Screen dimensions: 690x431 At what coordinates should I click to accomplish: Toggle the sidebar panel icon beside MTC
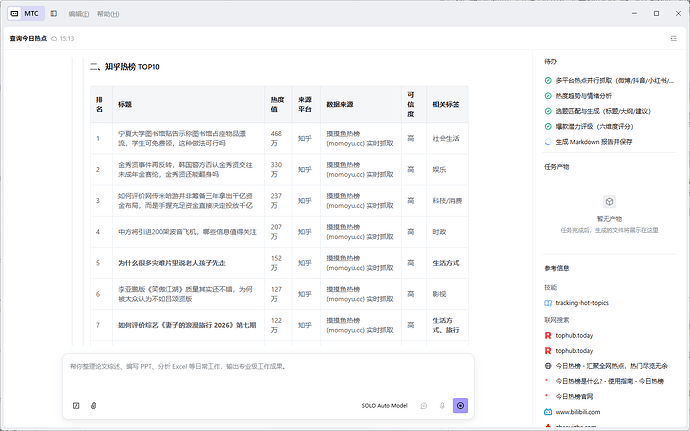(x=54, y=14)
